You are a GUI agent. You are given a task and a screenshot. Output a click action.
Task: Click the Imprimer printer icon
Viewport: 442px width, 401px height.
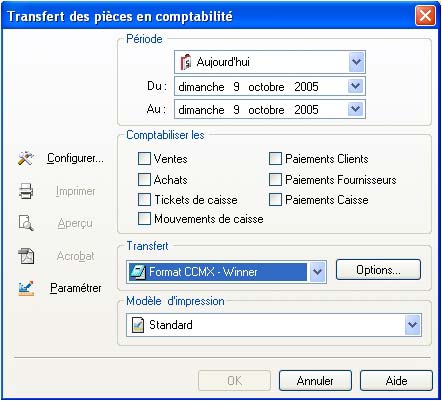[26, 191]
